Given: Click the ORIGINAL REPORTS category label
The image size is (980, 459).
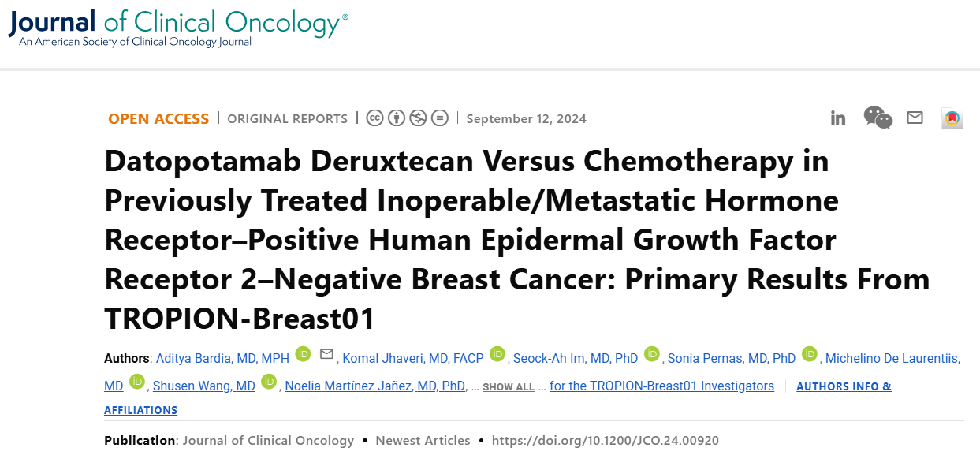Looking at the screenshot, I should tap(287, 118).
